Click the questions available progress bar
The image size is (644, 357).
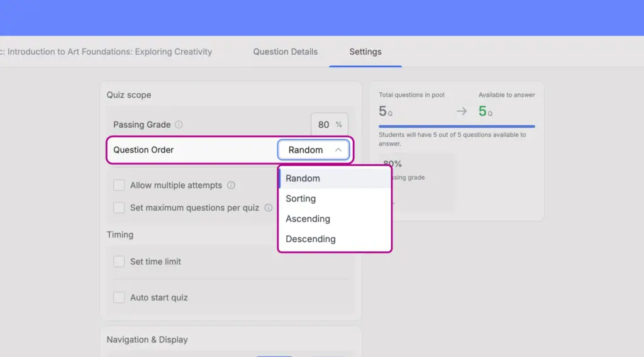[457, 127]
